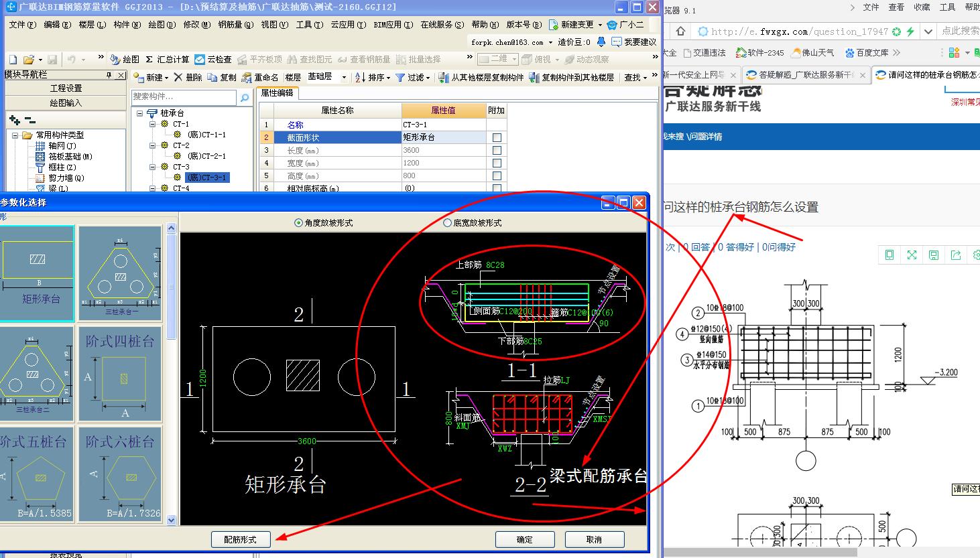Viewport: 980px width, 558px height.
Task: Click 配筋形式 button
Action: [x=241, y=539]
